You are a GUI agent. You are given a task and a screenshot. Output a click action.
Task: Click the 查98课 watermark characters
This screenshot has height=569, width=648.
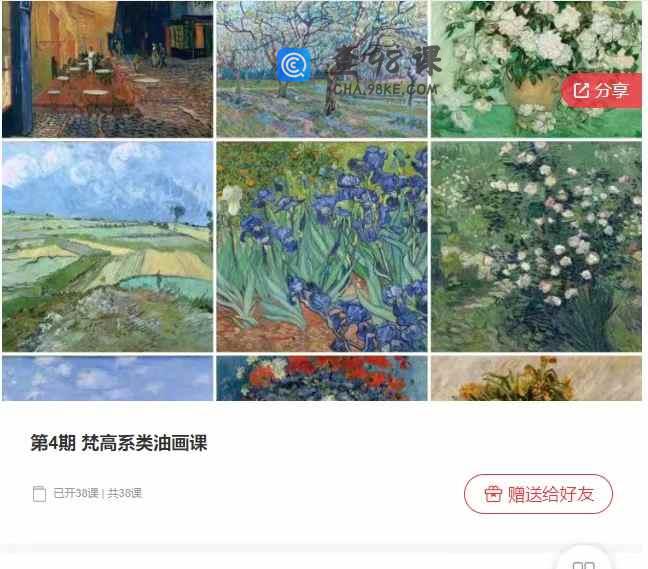click(388, 63)
